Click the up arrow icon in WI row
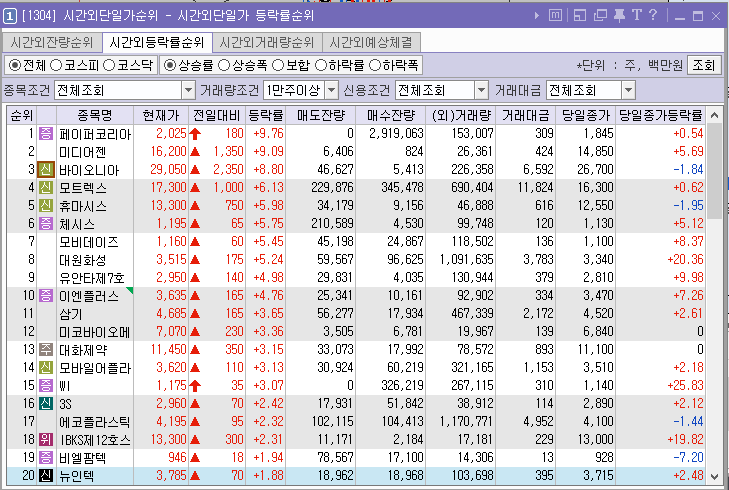This screenshot has height=490, width=729. 195,386
